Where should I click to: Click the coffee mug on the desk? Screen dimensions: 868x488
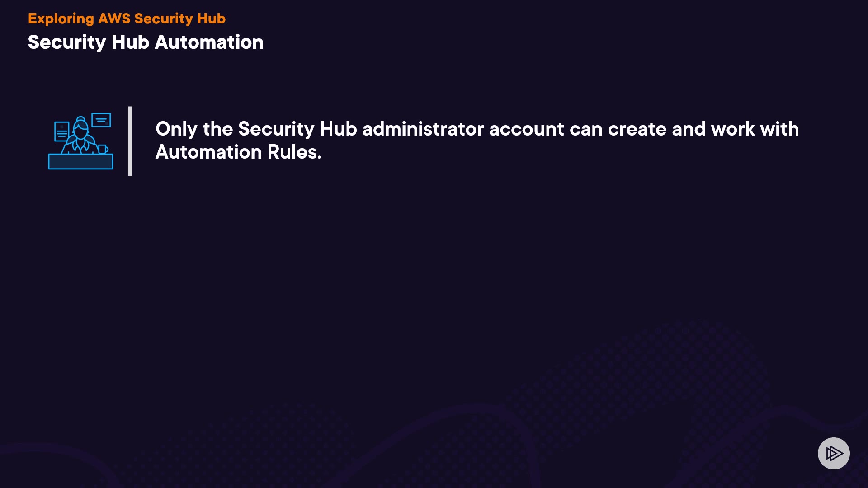point(103,149)
